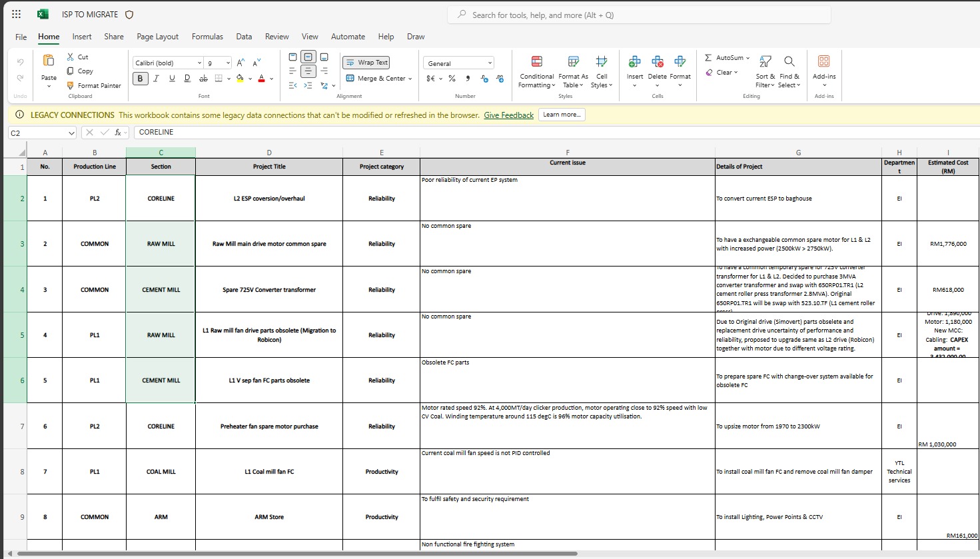Click the Cut scissors icon

(x=71, y=57)
